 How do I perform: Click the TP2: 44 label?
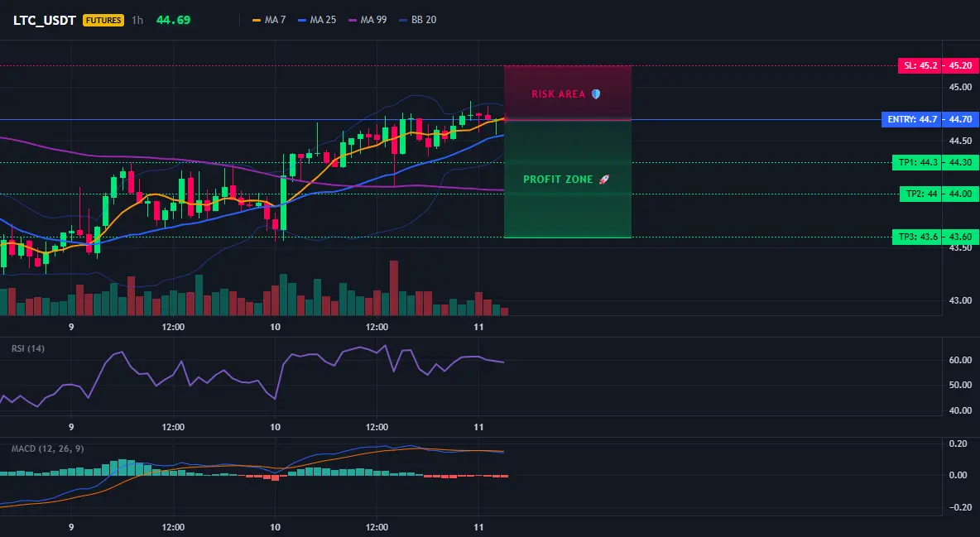pyautogui.click(x=920, y=194)
